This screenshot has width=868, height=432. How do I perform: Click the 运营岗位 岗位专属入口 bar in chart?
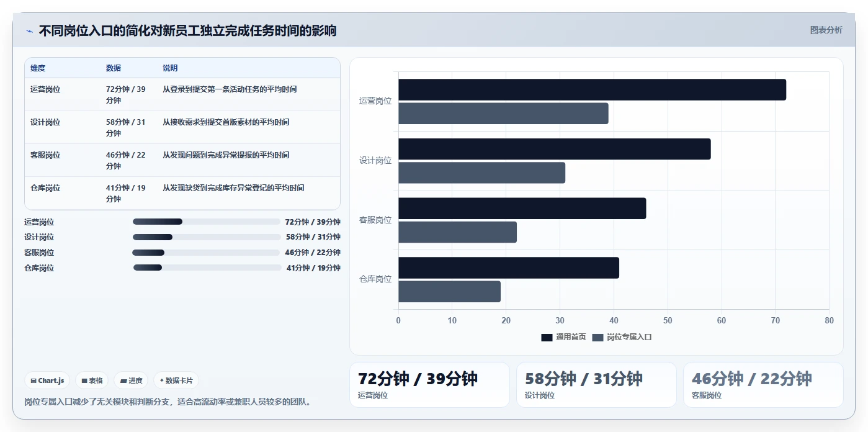click(503, 114)
